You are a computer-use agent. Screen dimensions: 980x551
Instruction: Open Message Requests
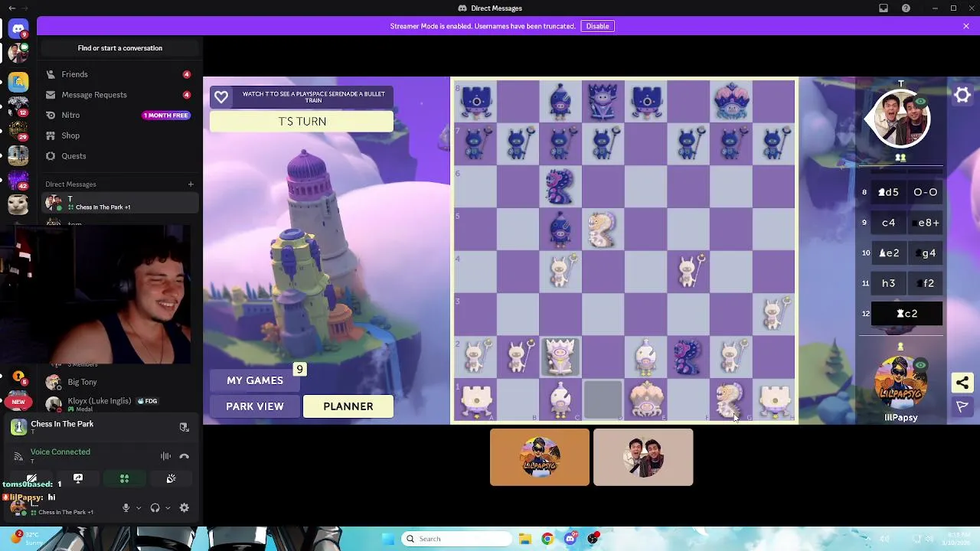[x=119, y=95]
